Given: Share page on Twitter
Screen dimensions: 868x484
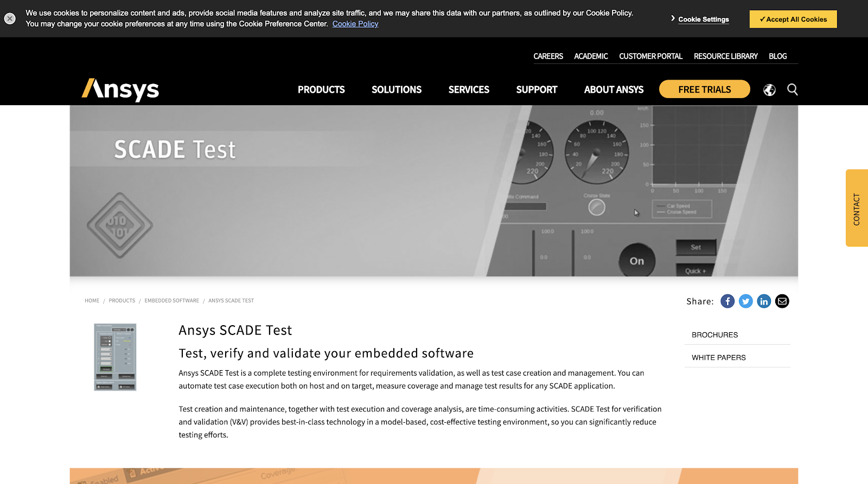Looking at the screenshot, I should coord(746,301).
